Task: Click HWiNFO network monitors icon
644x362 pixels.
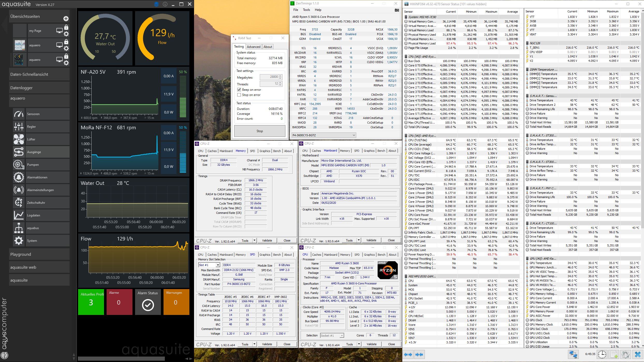Action: pyautogui.click(x=573, y=354)
